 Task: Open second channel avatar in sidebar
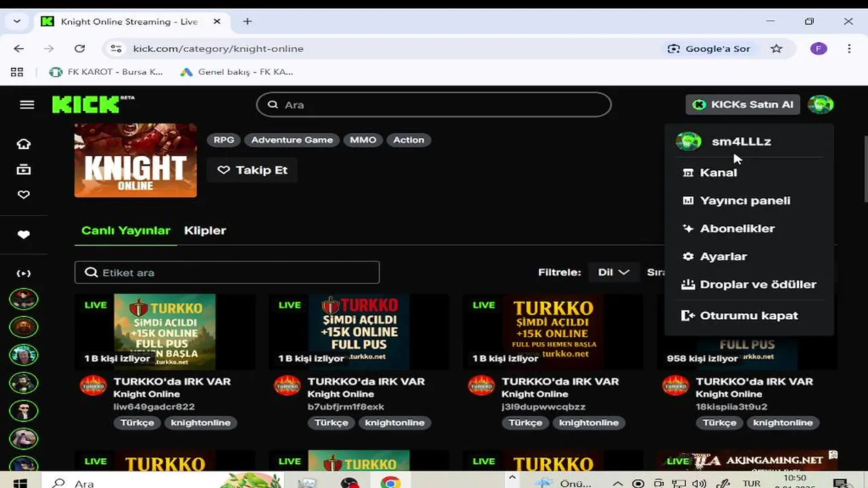pos(24,327)
